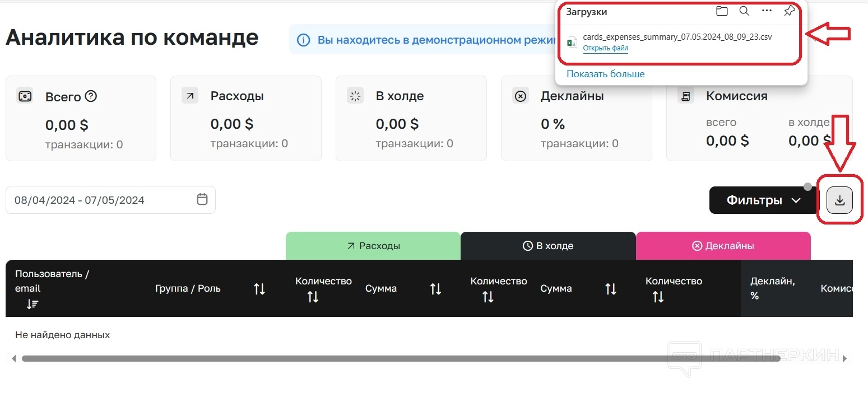The image size is (868, 407).
Task: Click the cross-circle icon on the Деклайны card
Action: pos(521,96)
